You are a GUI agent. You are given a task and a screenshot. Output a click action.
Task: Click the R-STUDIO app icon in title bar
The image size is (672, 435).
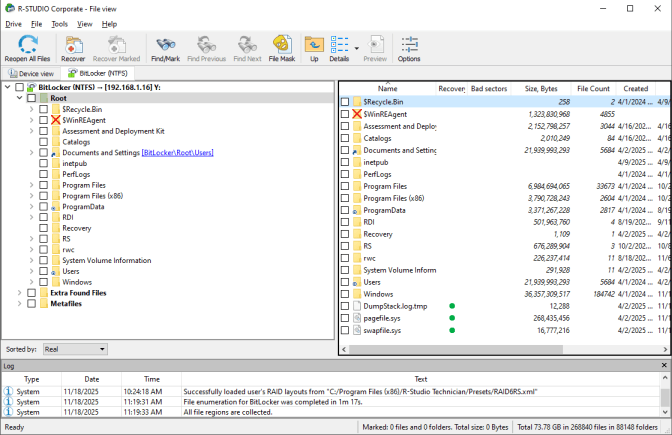point(10,8)
